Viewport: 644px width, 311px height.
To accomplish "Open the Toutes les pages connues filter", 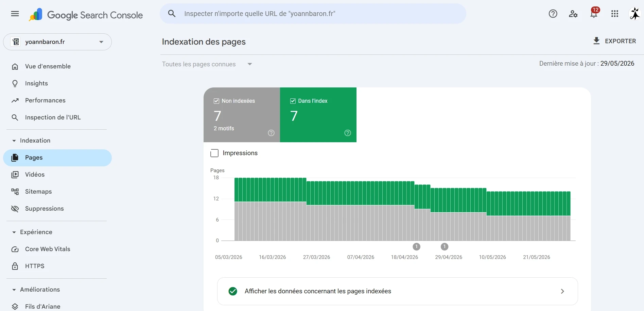I will click(207, 64).
